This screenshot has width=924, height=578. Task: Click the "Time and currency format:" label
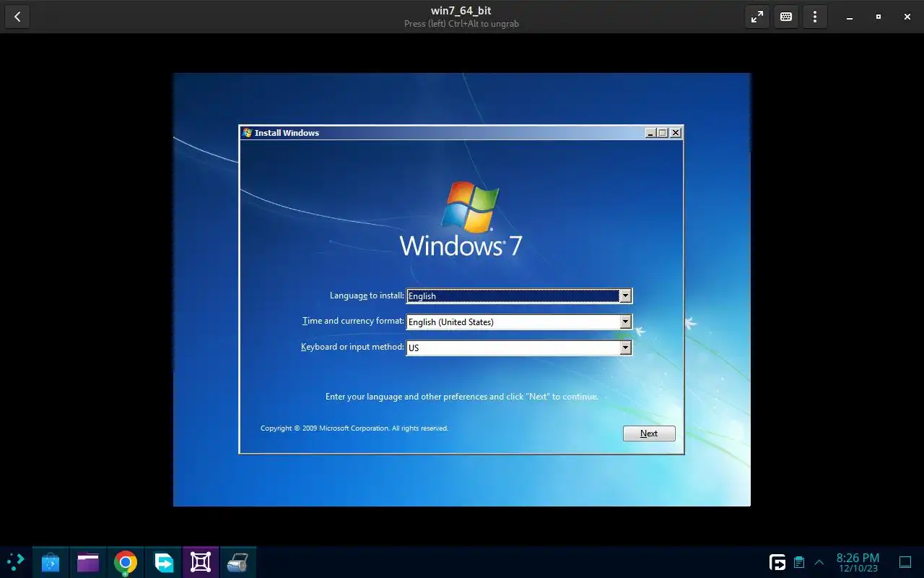tap(353, 321)
